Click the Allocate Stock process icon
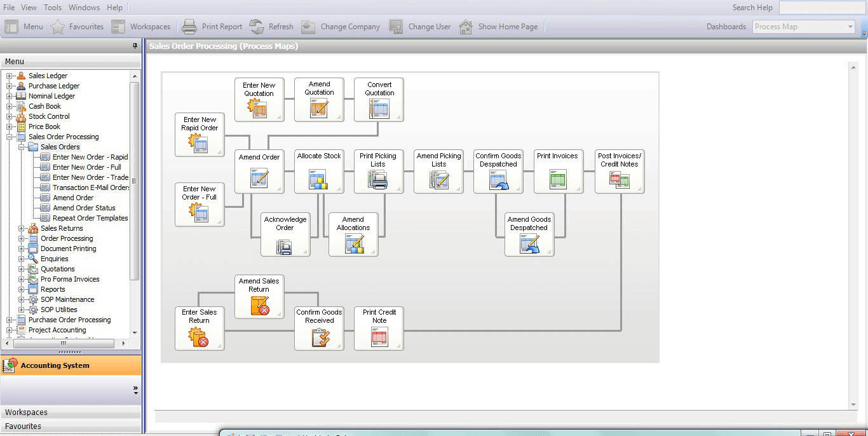 pos(319,172)
